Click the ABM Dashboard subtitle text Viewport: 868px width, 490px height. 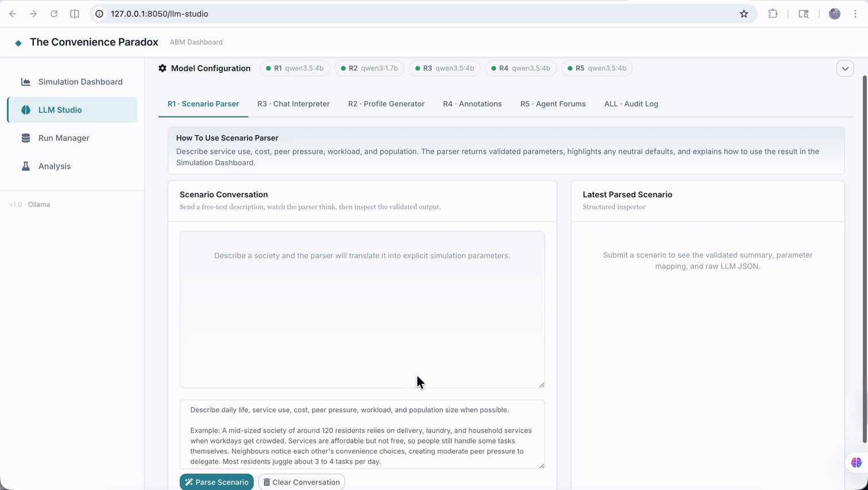196,42
